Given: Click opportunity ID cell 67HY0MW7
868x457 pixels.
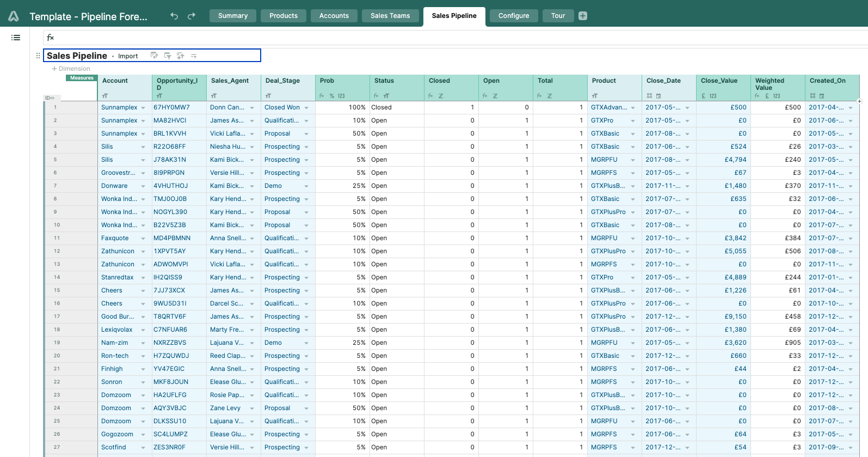Looking at the screenshot, I should tap(179, 107).
